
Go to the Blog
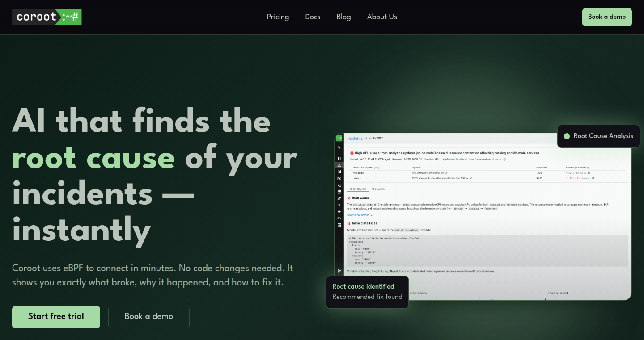point(343,17)
